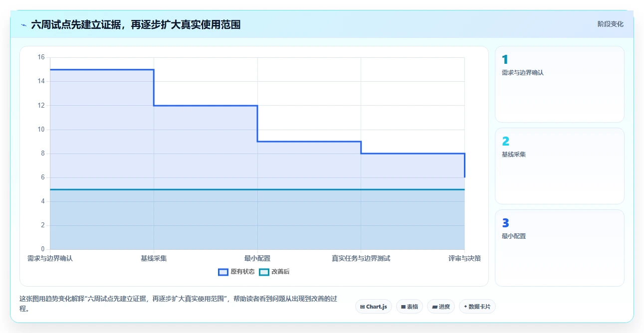Toggle the 原有状态 legend swatch
644x333 pixels.
(x=223, y=272)
